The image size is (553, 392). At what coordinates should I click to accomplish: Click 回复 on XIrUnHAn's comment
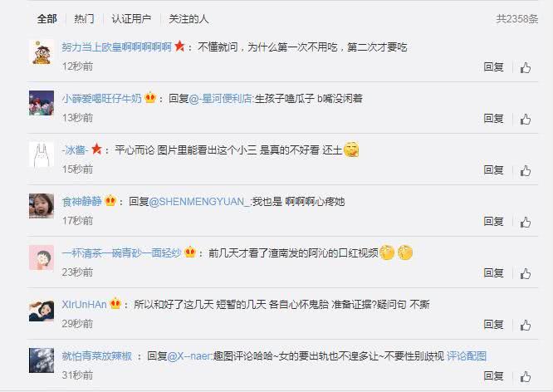pos(493,324)
